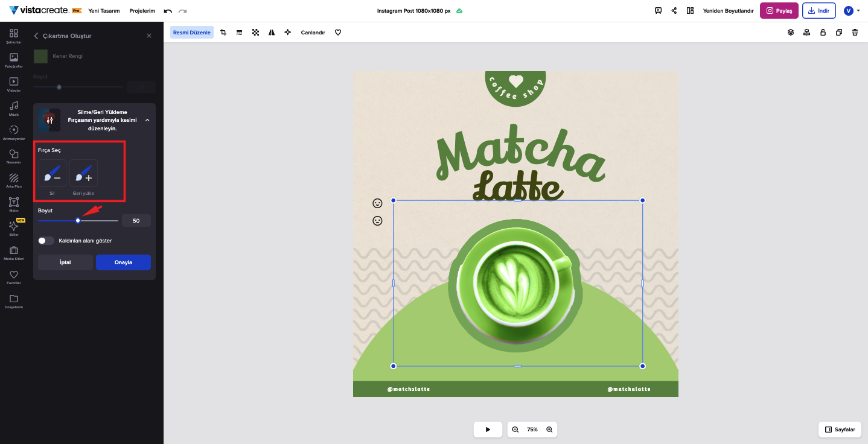This screenshot has height=444, width=868.
Task: Click the lock element icon
Action: coord(823,33)
